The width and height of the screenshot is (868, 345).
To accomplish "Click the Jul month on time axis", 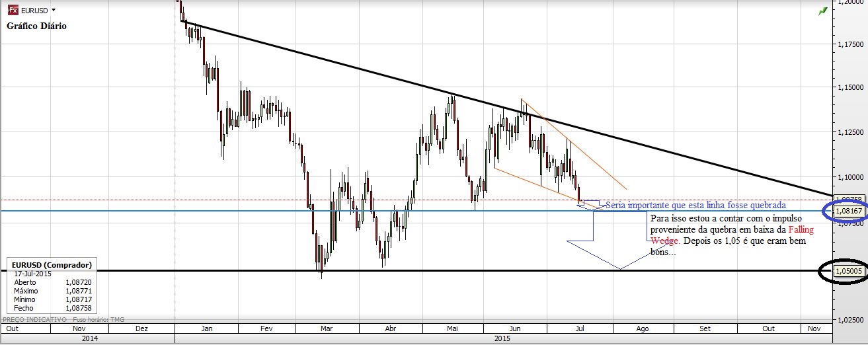I will 580,328.
